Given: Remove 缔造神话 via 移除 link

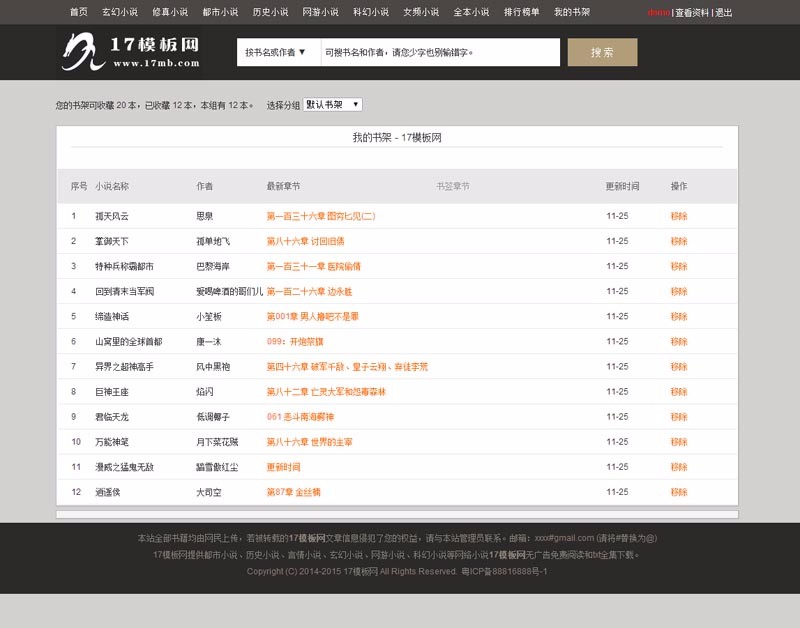Looking at the screenshot, I should pyautogui.click(x=679, y=316).
